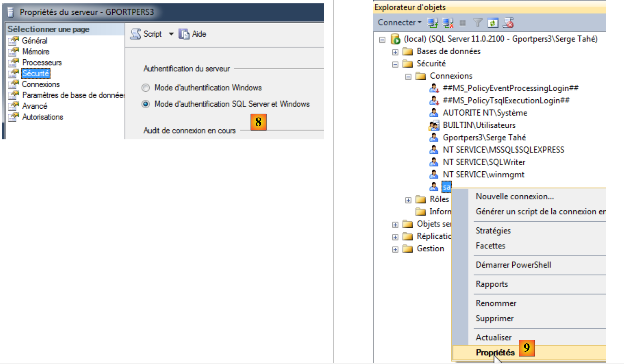Click the Script scroll icon
The height and width of the screenshot is (364, 624).
(x=135, y=34)
